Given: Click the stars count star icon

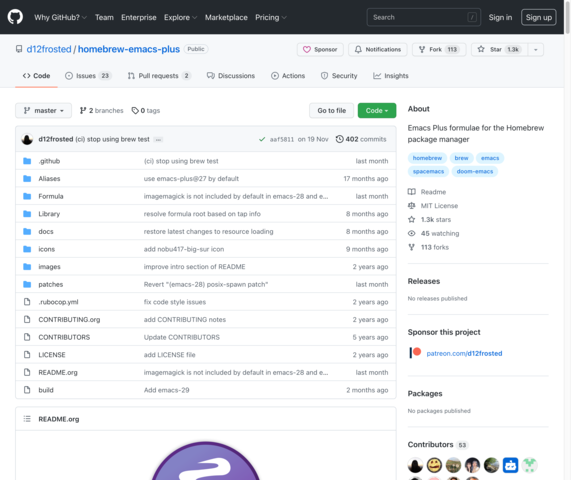Looking at the screenshot, I should pos(411,220).
